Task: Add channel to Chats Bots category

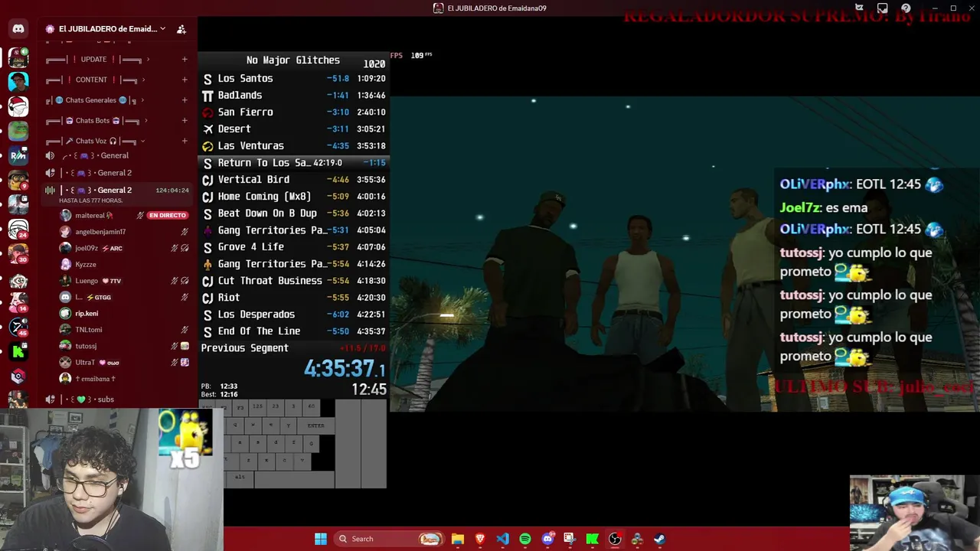Action: tap(185, 120)
